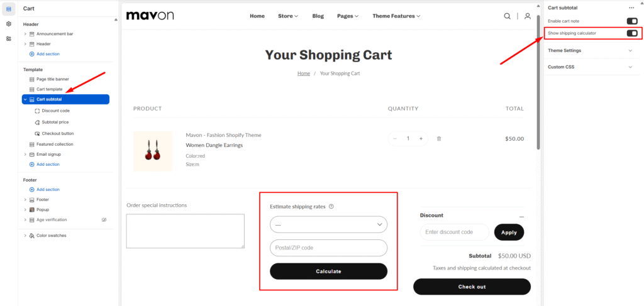Image resolution: width=644 pixels, height=306 pixels.
Task: Open the shipping country dropdown
Action: [328, 224]
